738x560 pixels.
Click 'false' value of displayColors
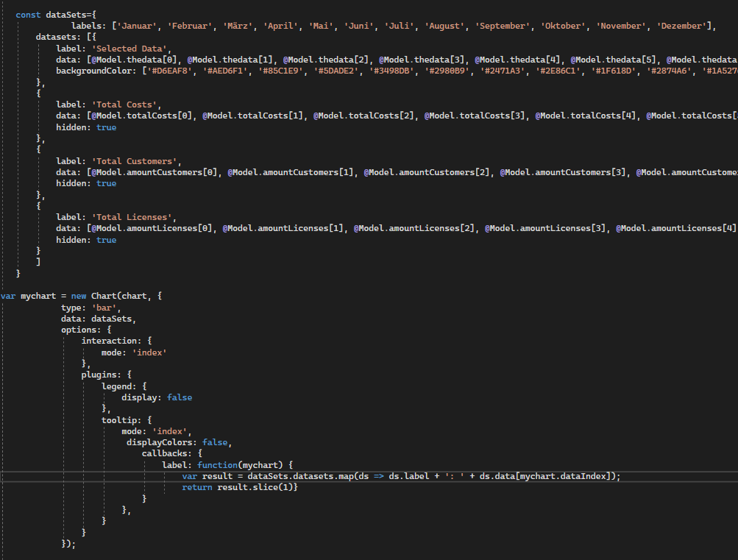215,442
